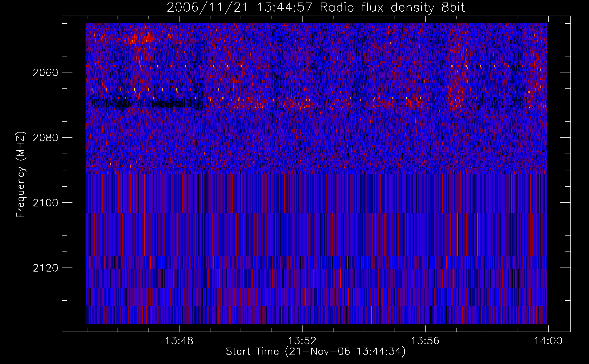Click the 'Start Time (21-Nov-06 13:44:34)' label
This screenshot has height=364, width=589.
point(316,352)
